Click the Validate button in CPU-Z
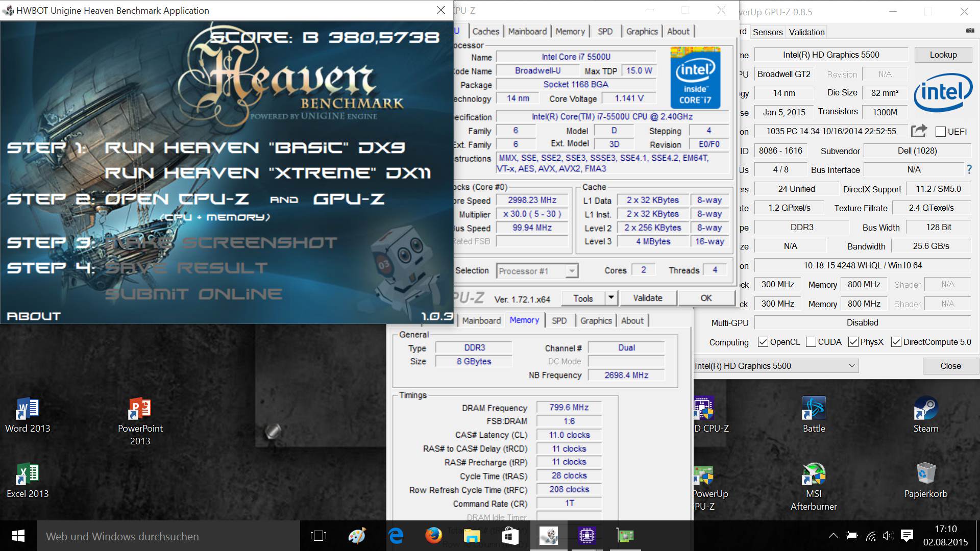This screenshot has height=551, width=980. tap(648, 298)
